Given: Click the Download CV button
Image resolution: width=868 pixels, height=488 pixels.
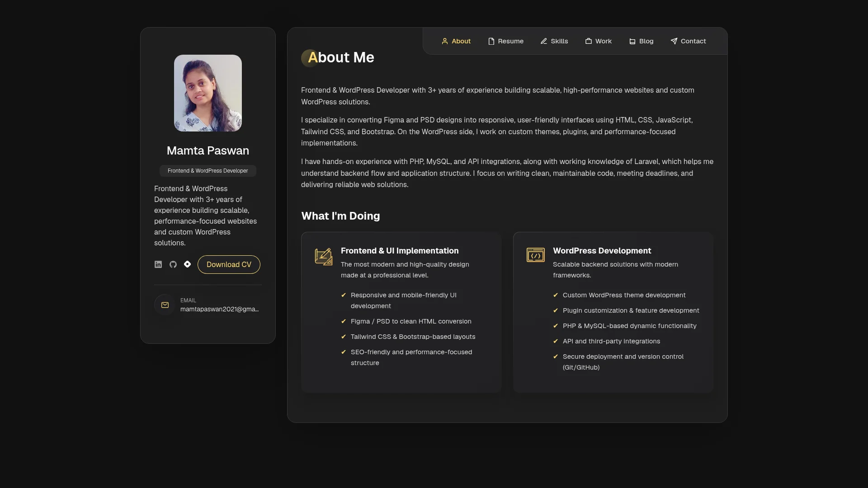Looking at the screenshot, I should click(x=229, y=264).
